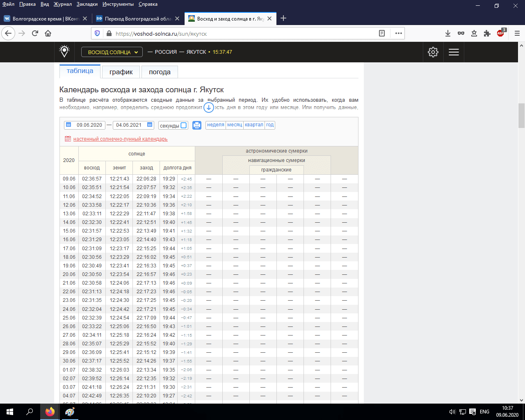The width and height of the screenshot is (525, 420).
Task: Open the ВОСХОД СОЛНЦА dropdown
Action: pyautogui.click(x=112, y=52)
